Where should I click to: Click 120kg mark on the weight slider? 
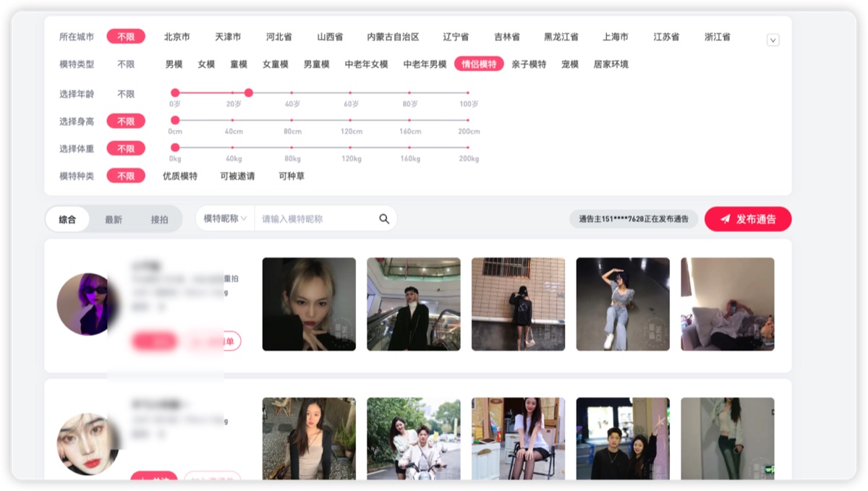point(351,148)
